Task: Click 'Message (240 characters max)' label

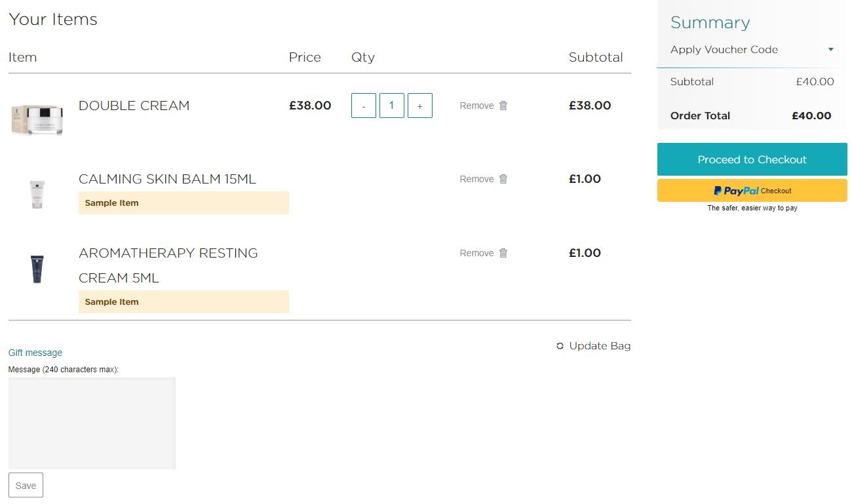Action: click(64, 370)
